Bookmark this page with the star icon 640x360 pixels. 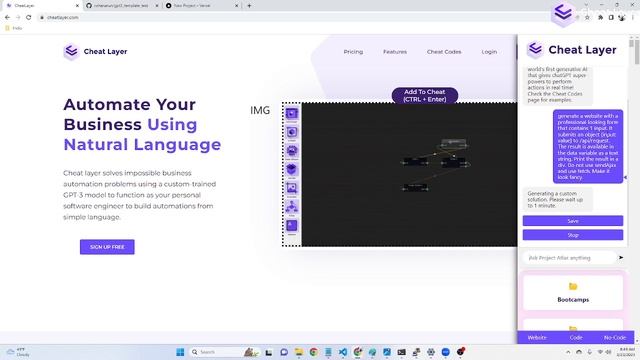587,18
